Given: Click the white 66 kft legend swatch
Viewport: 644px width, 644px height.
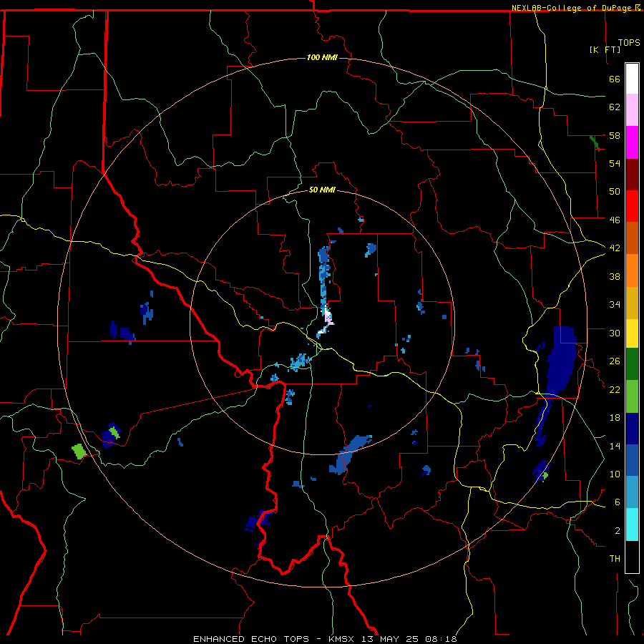Looking at the screenshot, I should 632,79.
